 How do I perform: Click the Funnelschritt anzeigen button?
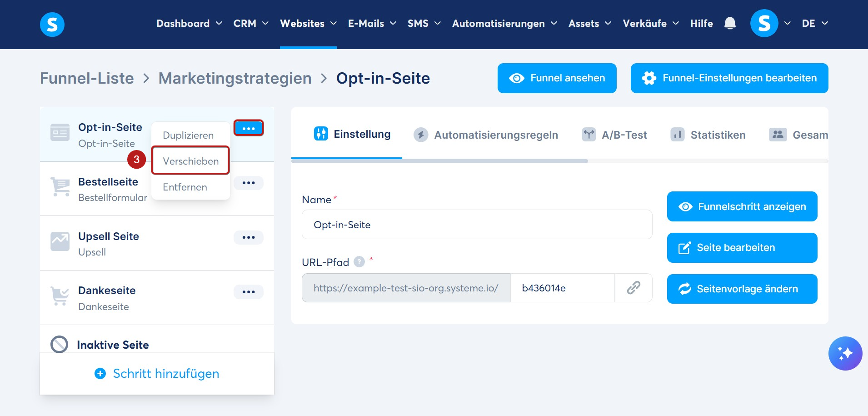(x=742, y=206)
